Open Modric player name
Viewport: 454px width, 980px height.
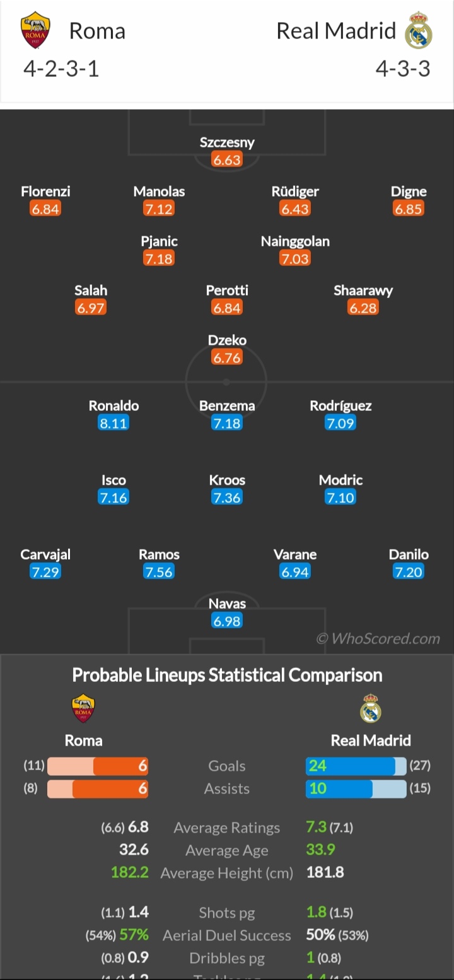click(340, 480)
